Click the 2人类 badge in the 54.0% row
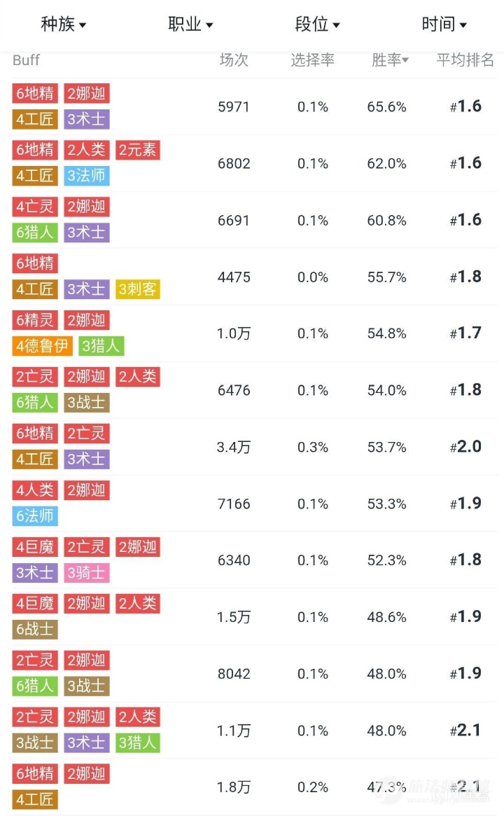 click(x=138, y=377)
